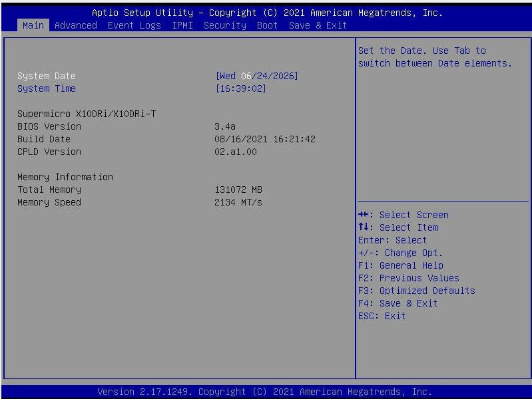Click the Memory Information heading
The height and width of the screenshot is (399, 532).
click(65, 177)
